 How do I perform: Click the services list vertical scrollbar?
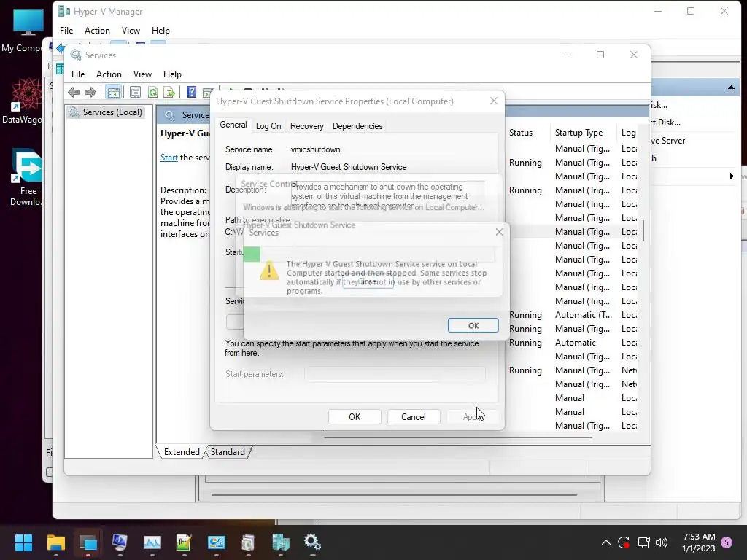[x=643, y=230]
